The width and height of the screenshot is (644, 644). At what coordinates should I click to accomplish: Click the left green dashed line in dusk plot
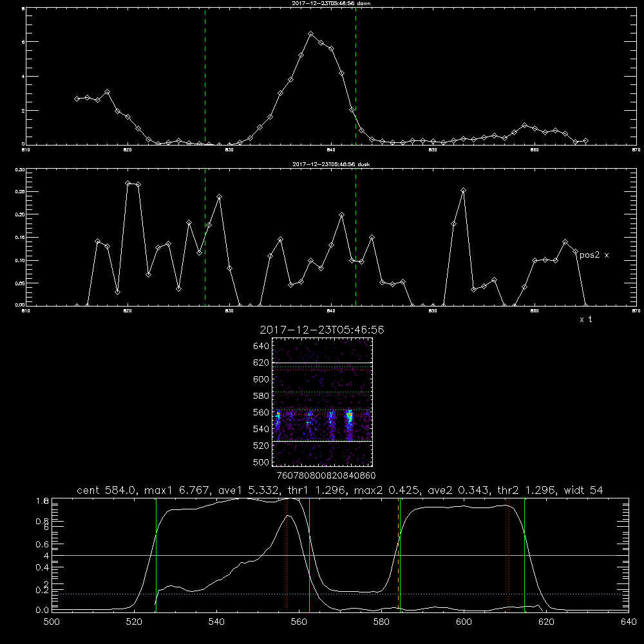pos(205,238)
